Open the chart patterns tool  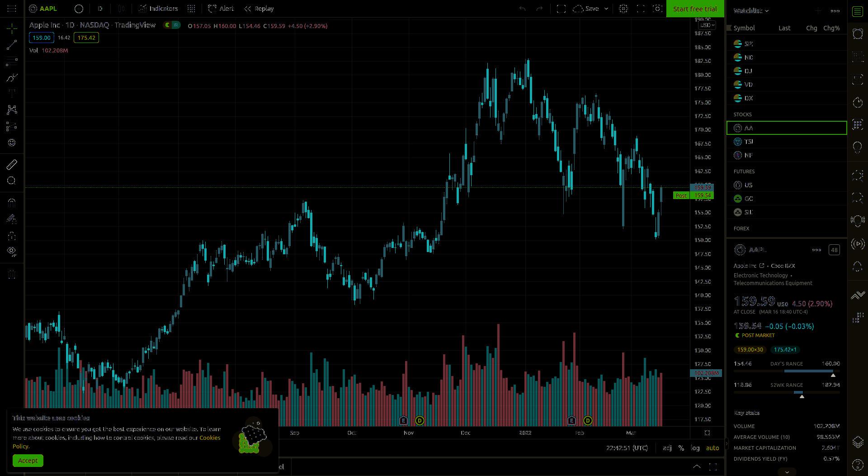[x=12, y=110]
